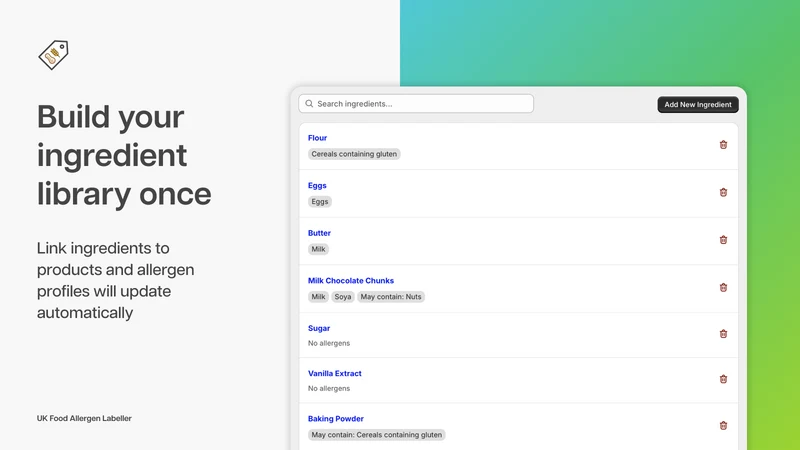Open the Baking Powder ingredient
Image resolution: width=800 pixels, height=450 pixels.
336,419
